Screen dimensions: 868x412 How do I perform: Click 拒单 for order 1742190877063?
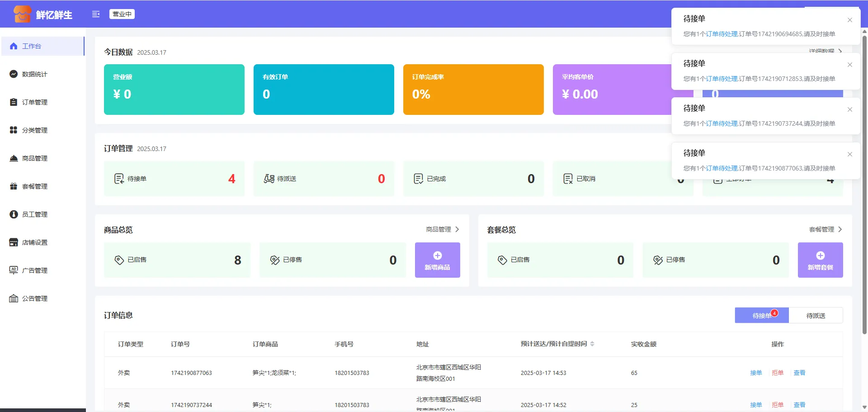[778, 373]
